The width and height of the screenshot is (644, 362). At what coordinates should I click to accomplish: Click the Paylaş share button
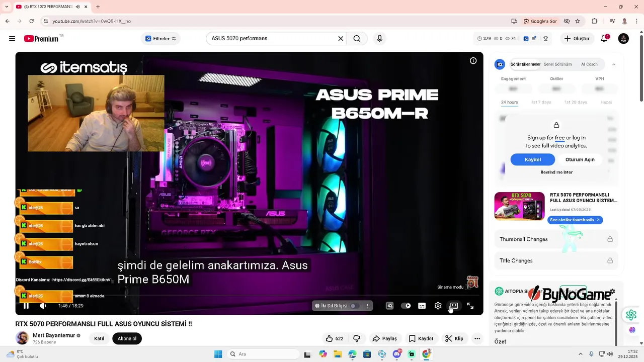[x=385, y=338]
